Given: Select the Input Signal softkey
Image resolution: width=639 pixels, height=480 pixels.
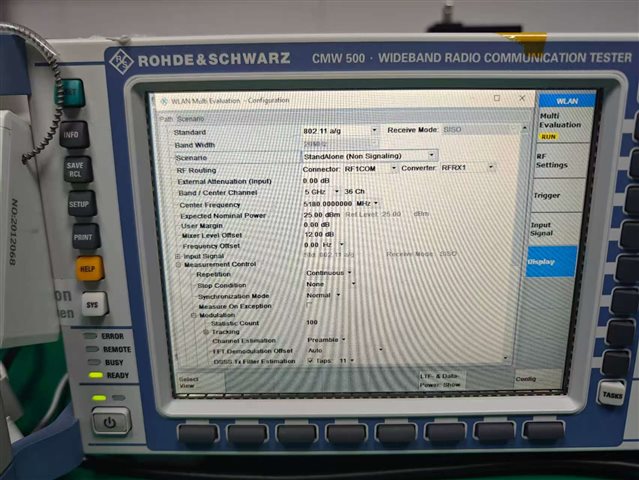Looking at the screenshot, I should click(552, 229).
